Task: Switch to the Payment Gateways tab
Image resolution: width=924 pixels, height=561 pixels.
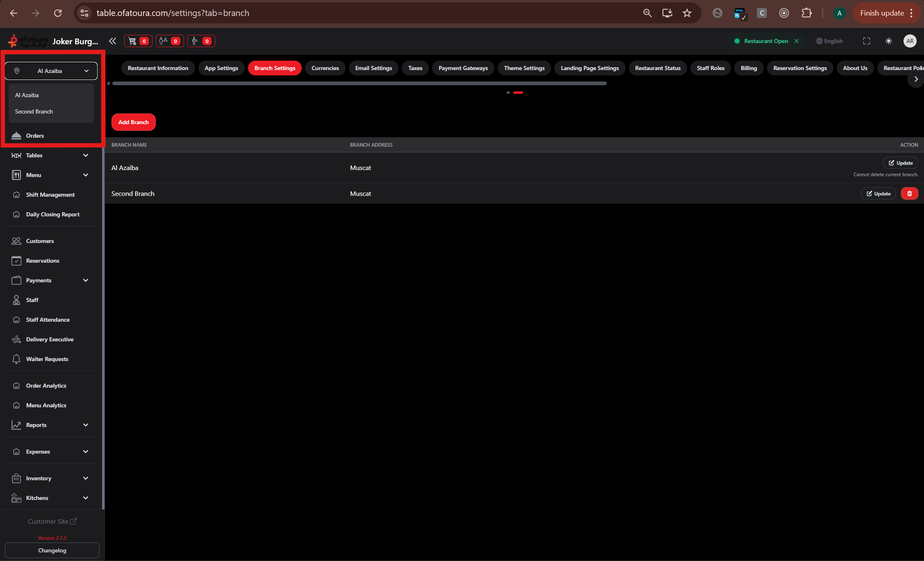Action: pos(463,68)
